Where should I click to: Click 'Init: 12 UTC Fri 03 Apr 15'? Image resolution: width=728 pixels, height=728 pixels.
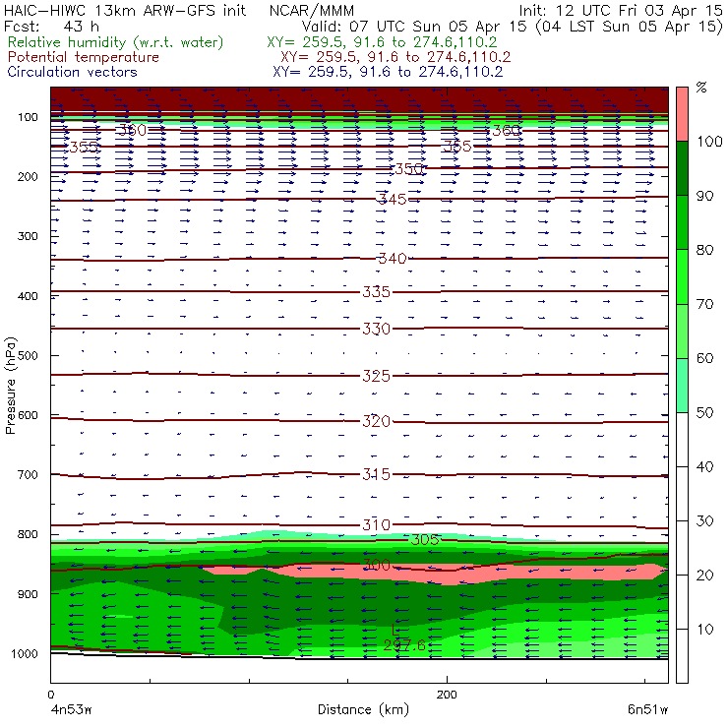[621, 10]
